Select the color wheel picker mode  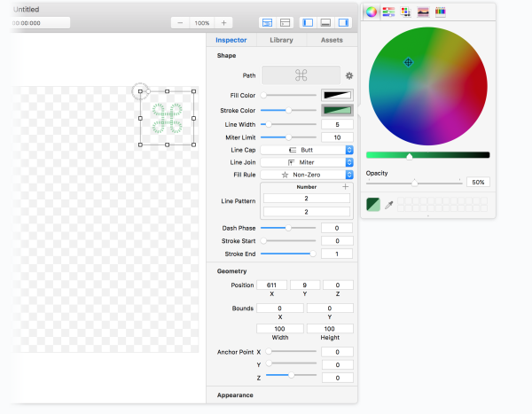[x=371, y=12]
